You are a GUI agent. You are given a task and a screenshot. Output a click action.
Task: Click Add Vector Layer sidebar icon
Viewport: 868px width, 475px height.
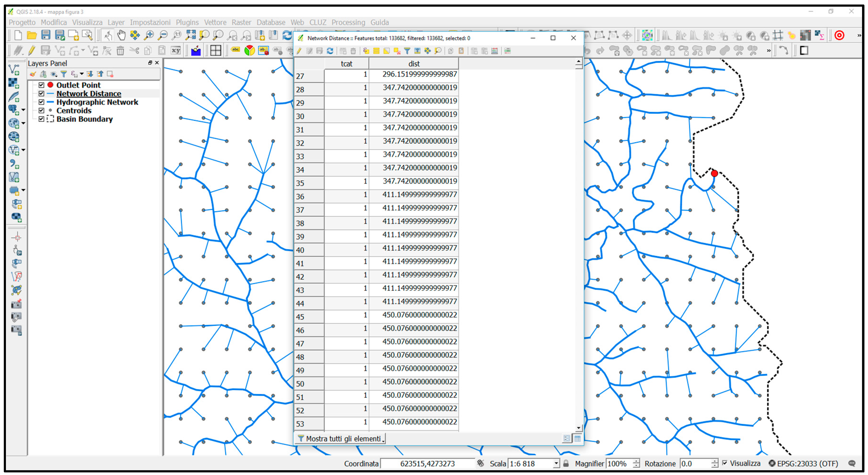14,69
